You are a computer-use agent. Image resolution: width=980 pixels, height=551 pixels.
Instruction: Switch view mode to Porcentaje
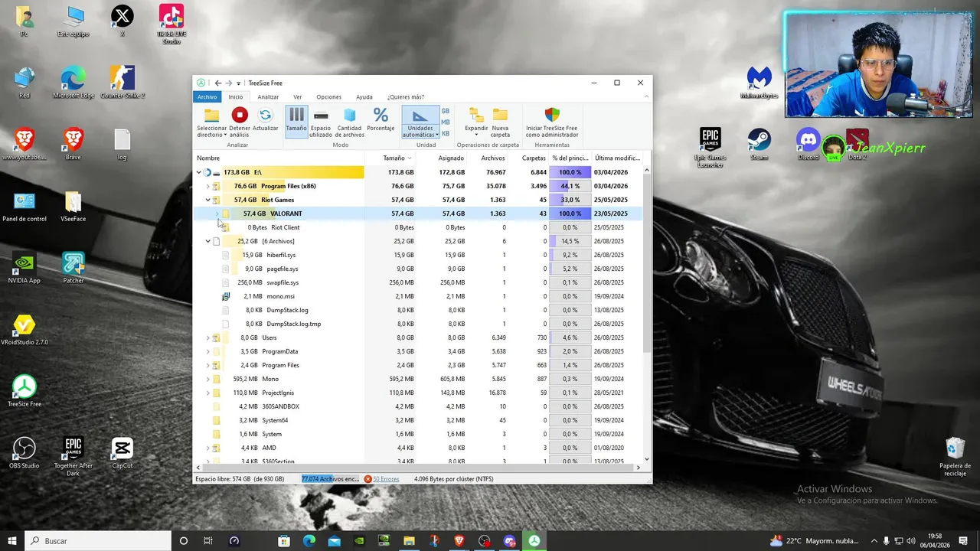coord(381,119)
